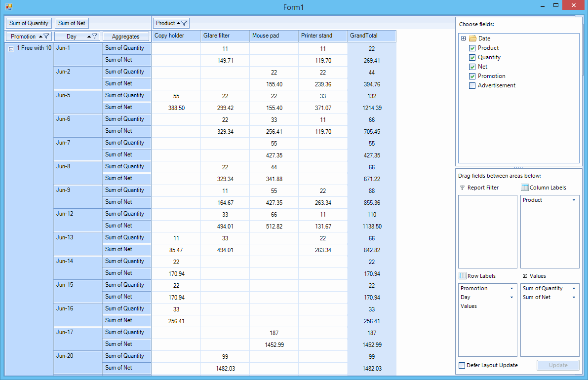Click the GrandTotal column header
This screenshot has width=588, height=380.
[372, 36]
